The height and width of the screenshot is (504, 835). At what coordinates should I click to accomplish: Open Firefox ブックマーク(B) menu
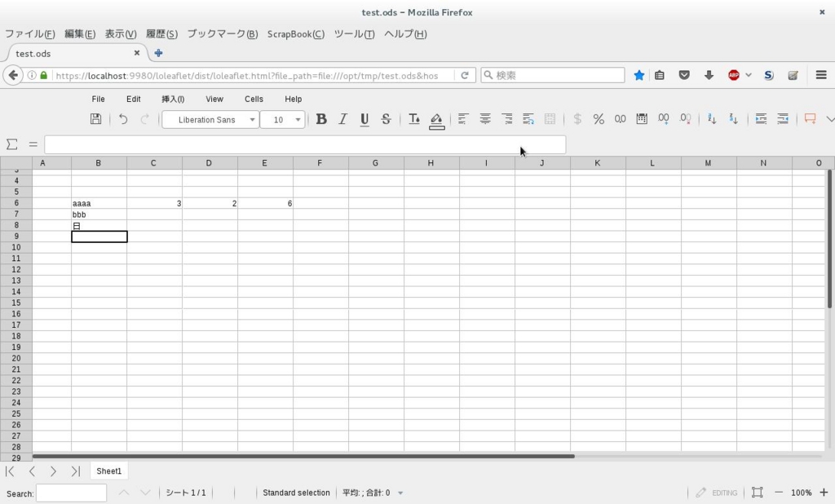point(222,34)
